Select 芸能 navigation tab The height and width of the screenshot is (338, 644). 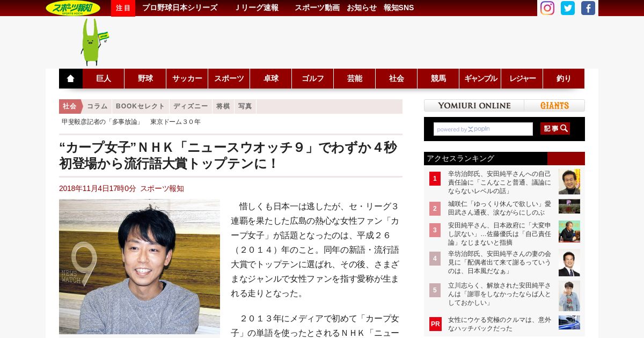pos(355,78)
